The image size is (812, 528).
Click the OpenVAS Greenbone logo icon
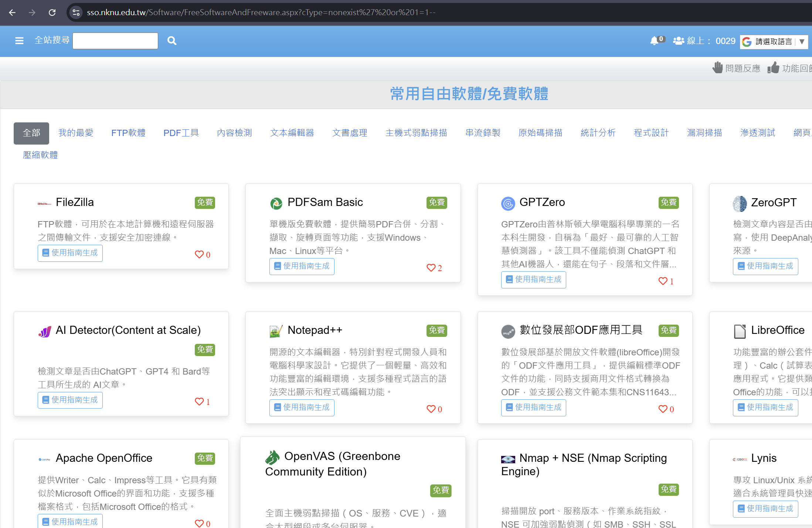(x=272, y=457)
